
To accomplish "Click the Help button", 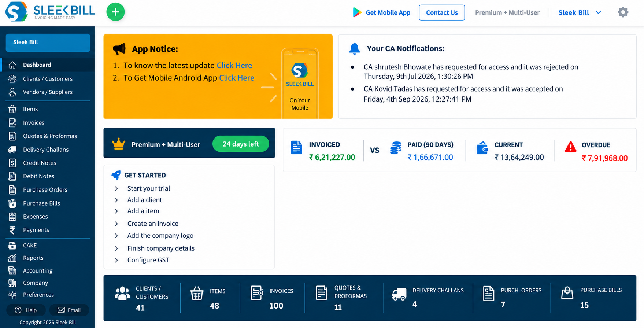I will 26,310.
